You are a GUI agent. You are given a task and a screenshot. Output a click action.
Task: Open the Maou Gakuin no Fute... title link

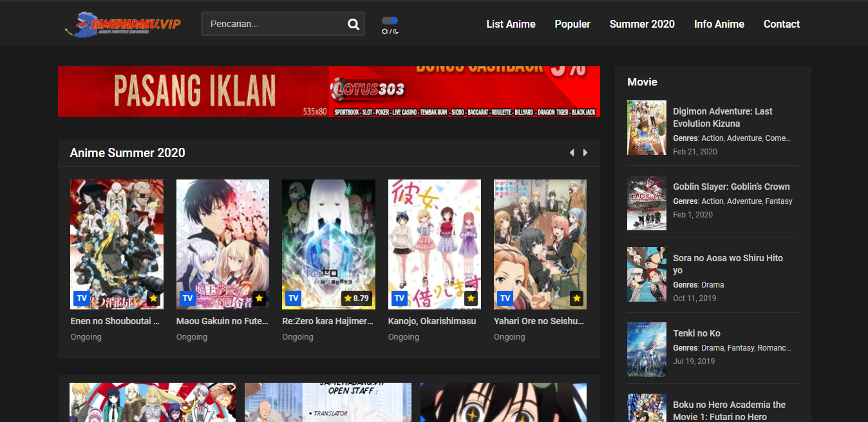(x=222, y=320)
